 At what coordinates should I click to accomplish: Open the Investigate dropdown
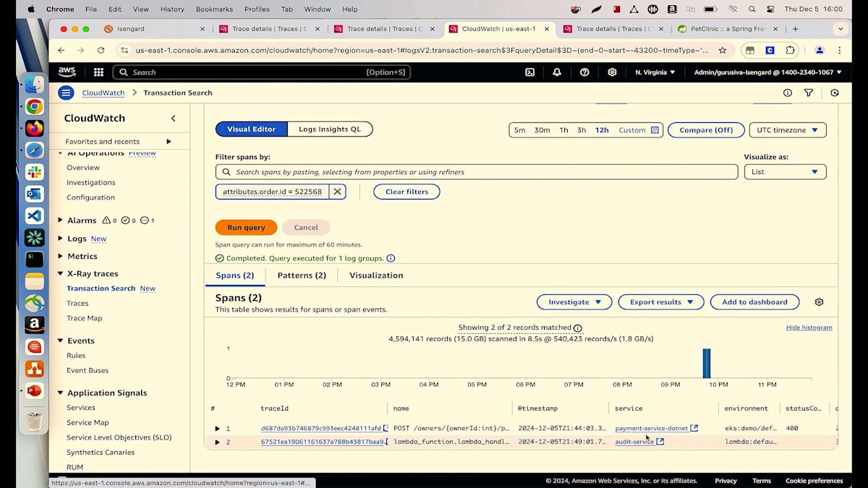[574, 302]
